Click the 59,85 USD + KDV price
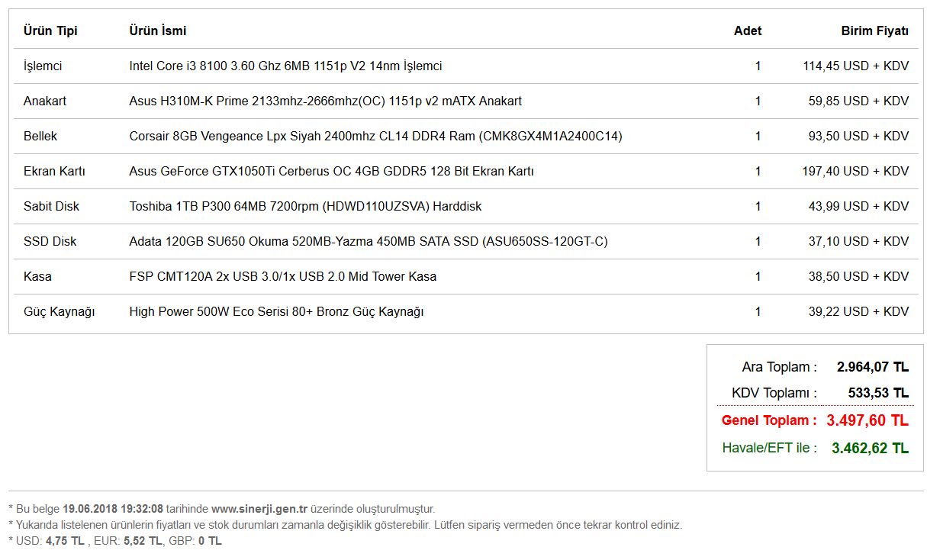 (859, 101)
